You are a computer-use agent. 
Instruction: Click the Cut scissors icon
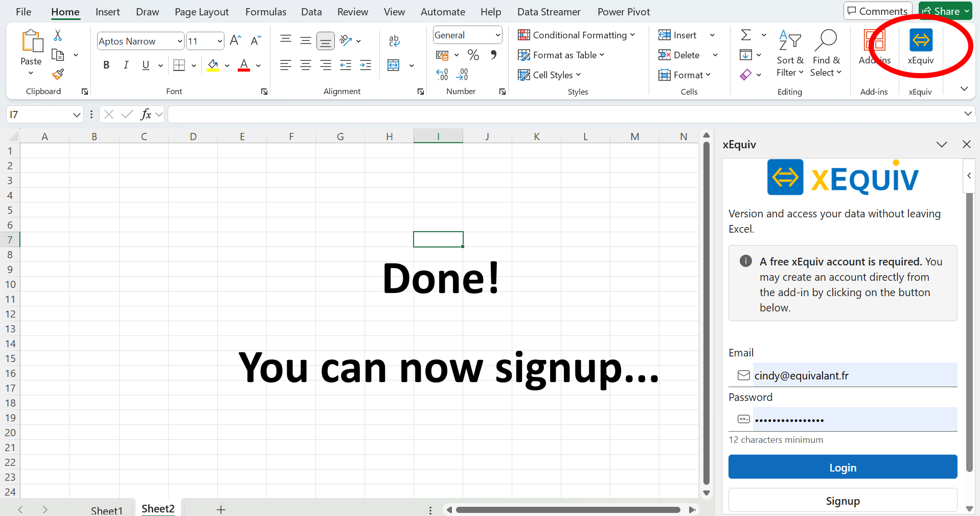click(x=58, y=35)
